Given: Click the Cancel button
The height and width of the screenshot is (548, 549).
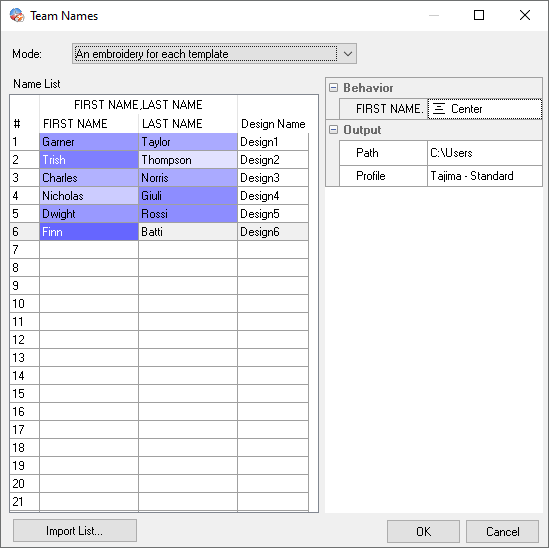Looking at the screenshot, I should (502, 532).
